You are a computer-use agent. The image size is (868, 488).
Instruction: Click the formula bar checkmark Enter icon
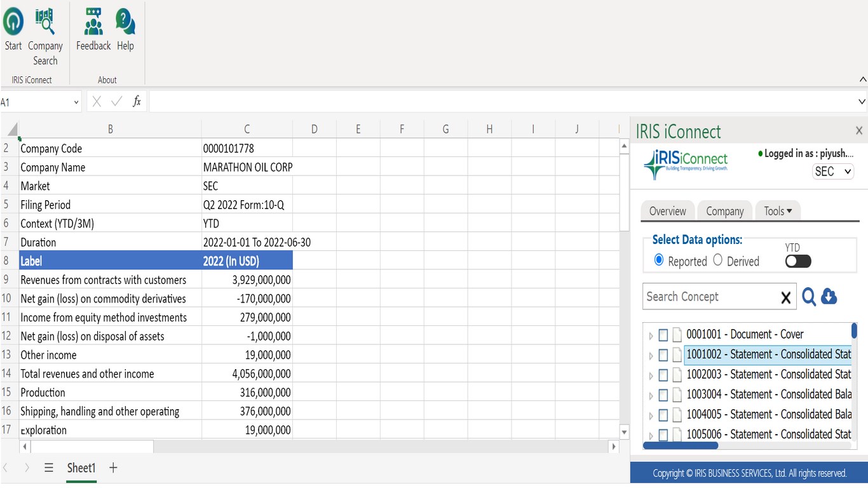coord(116,102)
